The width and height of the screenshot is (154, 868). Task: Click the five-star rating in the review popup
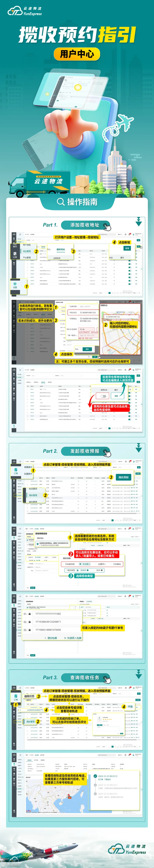(107, 719)
